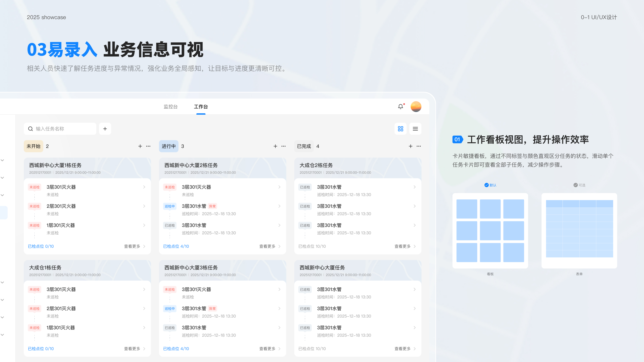Image resolution: width=644 pixels, height=362 pixels.
Task: Expand 3层301灭火器 row in 西城新中心大厦1栋任务
Action: pyautogui.click(x=144, y=187)
